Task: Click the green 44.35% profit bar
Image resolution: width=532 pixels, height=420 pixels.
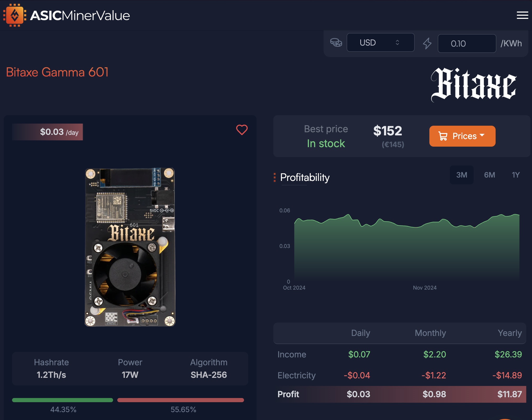Action: [63, 400]
